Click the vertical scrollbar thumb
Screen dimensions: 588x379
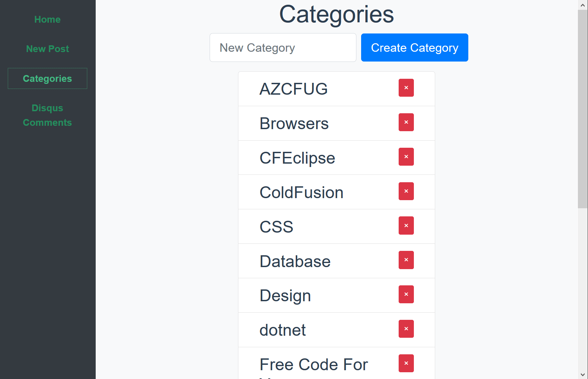tap(583, 109)
